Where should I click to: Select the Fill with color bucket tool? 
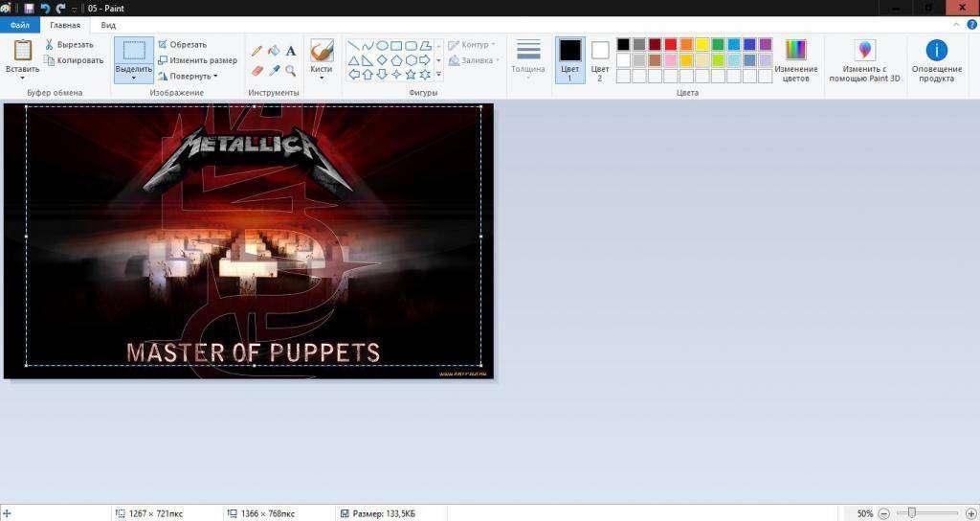click(x=274, y=52)
